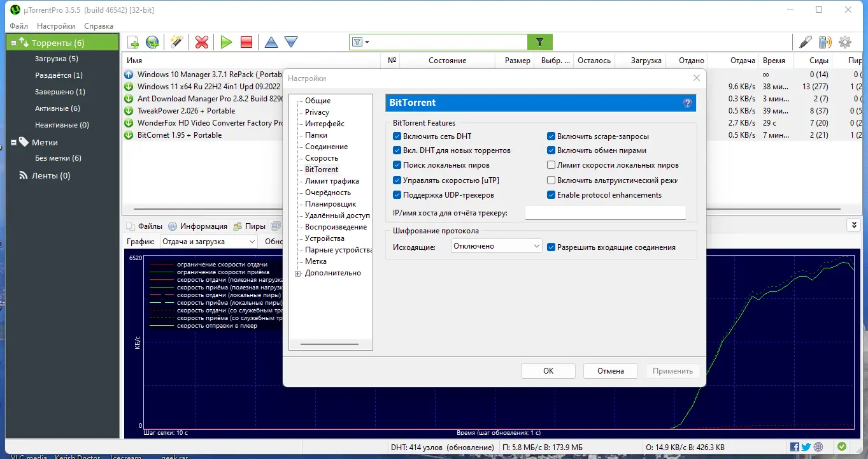Click the uTorrent logo in the title bar
This screenshot has height=459, width=868.
click(15, 10)
